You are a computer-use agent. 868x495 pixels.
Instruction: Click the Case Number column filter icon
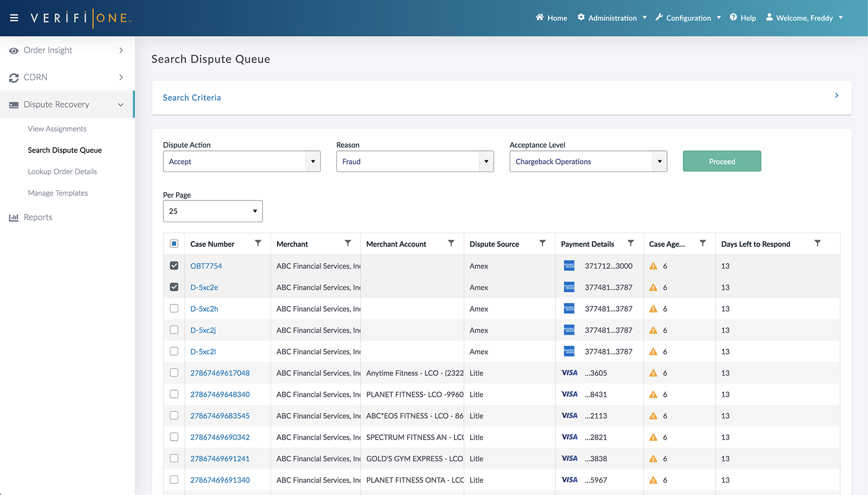click(x=258, y=243)
